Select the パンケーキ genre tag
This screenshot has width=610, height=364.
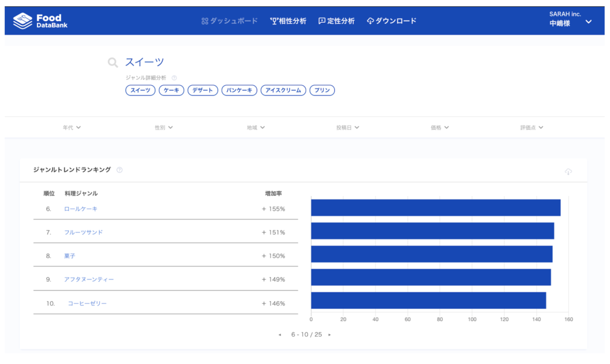pos(239,90)
